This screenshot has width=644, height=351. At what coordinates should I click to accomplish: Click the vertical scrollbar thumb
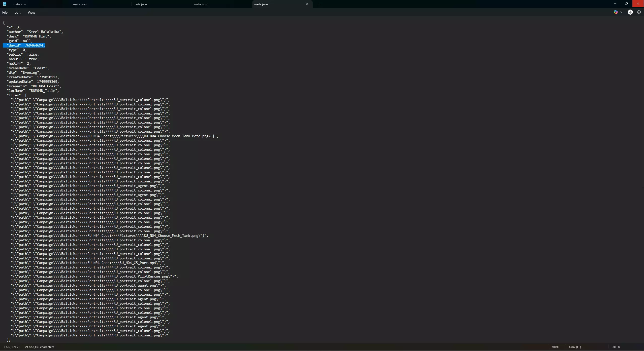coord(643,104)
